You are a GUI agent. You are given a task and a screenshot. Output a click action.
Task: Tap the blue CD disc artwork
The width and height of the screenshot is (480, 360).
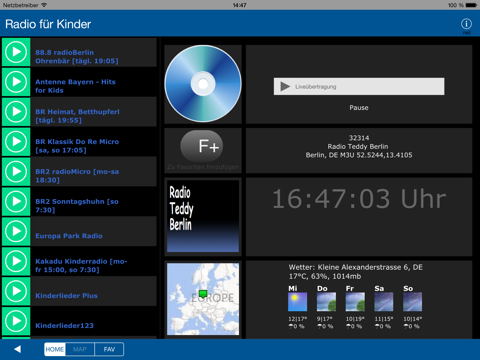click(x=203, y=84)
